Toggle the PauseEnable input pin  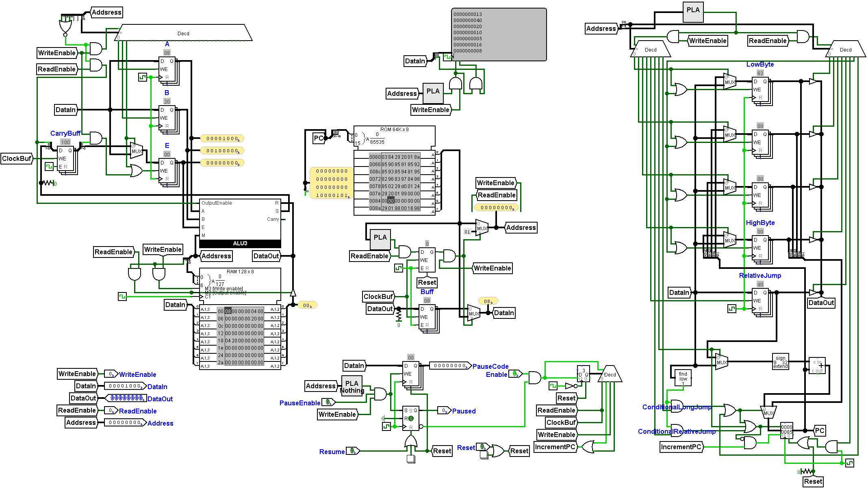pyautogui.click(x=328, y=402)
